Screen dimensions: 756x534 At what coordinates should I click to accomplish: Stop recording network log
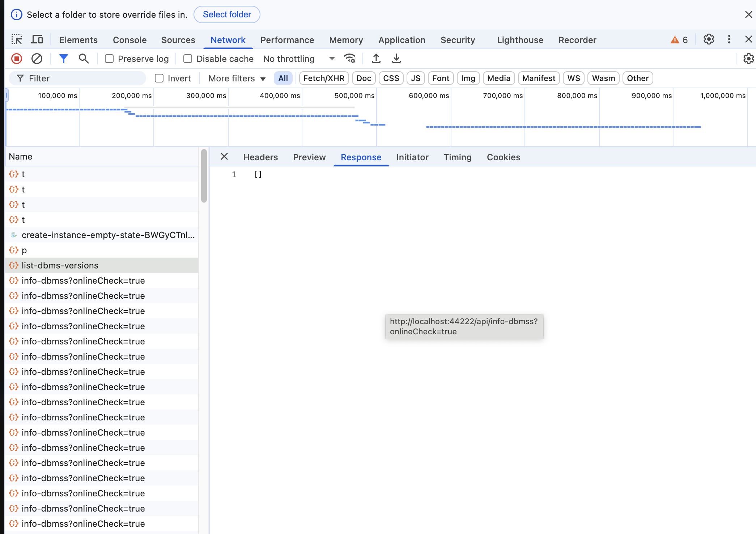tap(17, 59)
